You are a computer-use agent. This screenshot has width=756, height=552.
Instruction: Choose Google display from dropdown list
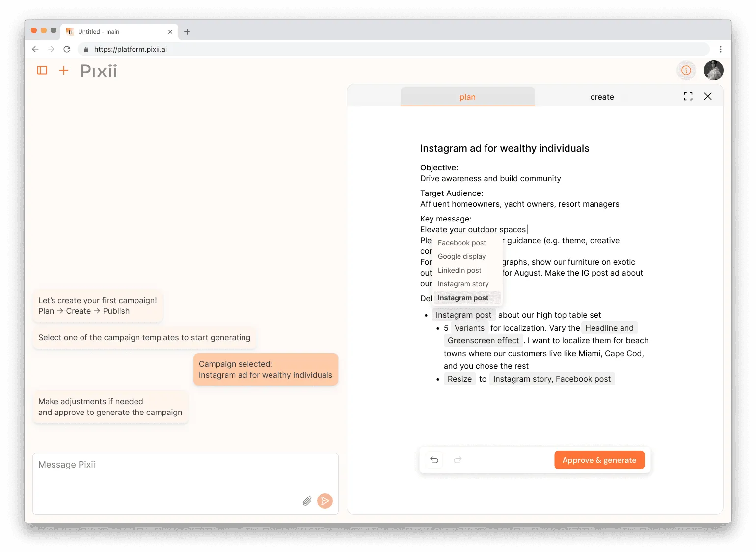tap(461, 256)
